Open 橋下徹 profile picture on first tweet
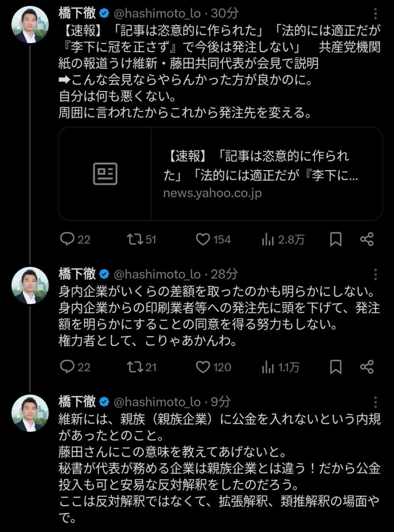394x532 pixels. (x=30, y=25)
